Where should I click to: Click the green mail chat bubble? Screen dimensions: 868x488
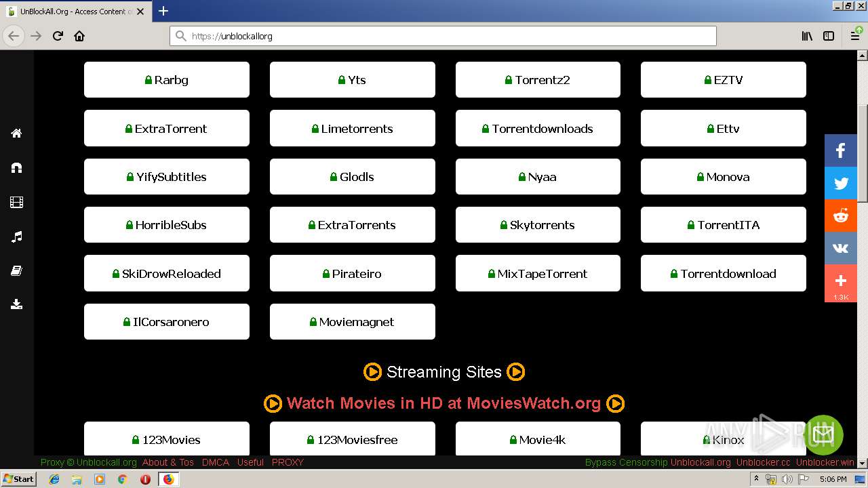823,434
